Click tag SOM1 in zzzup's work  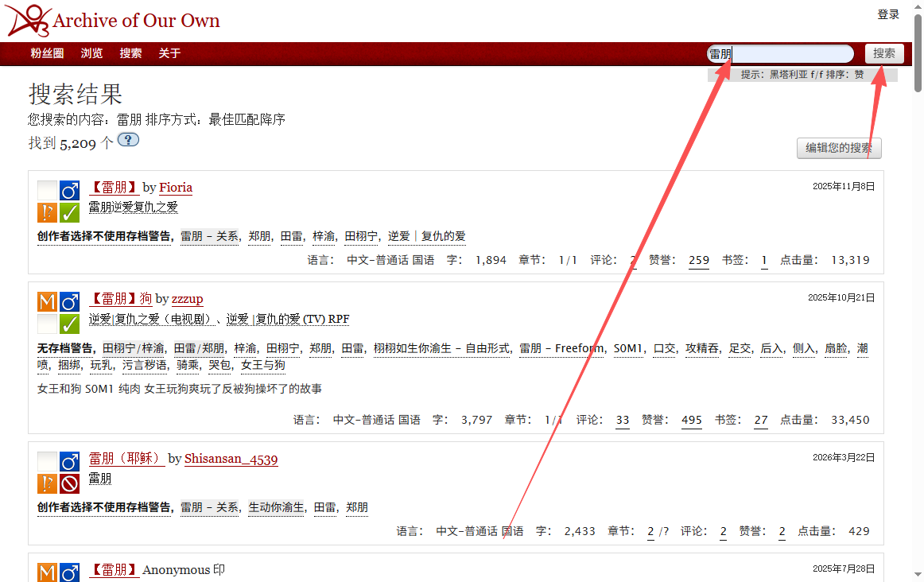(628, 348)
